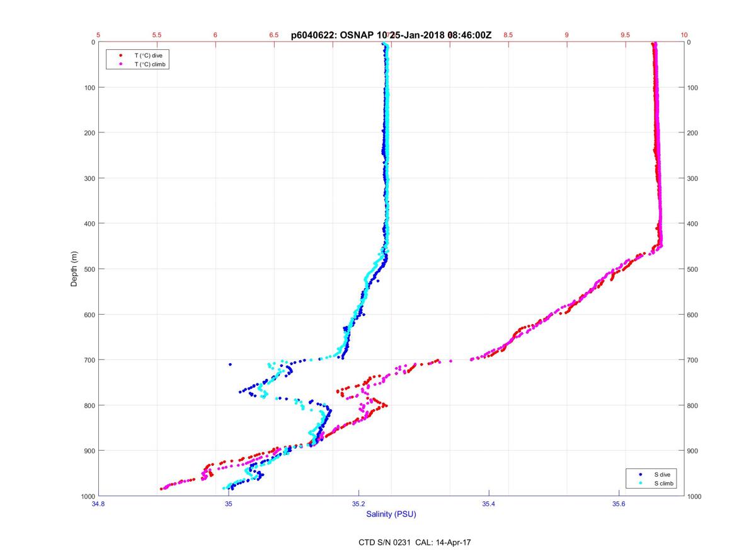Click the magenta marker beside 'T (°C) climb'

pyautogui.click(x=120, y=64)
